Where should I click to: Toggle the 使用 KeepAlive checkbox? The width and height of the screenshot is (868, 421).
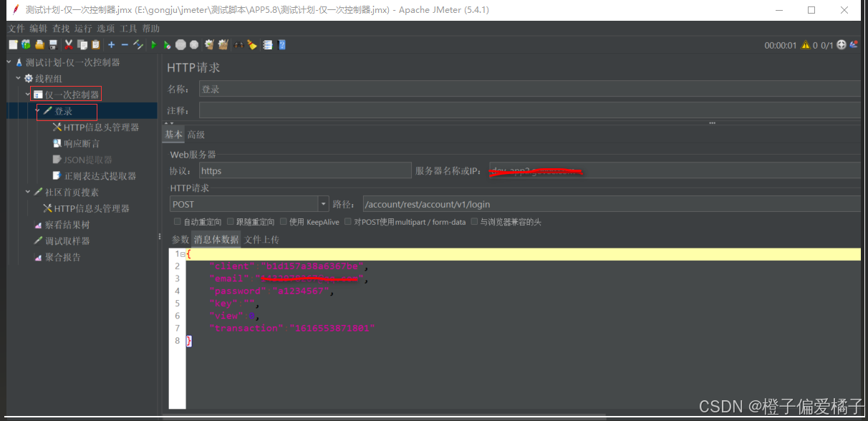(284, 222)
